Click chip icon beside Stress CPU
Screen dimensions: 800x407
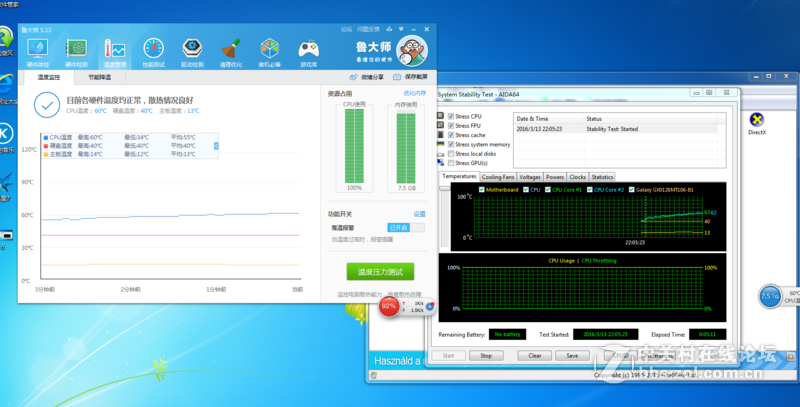(x=440, y=116)
